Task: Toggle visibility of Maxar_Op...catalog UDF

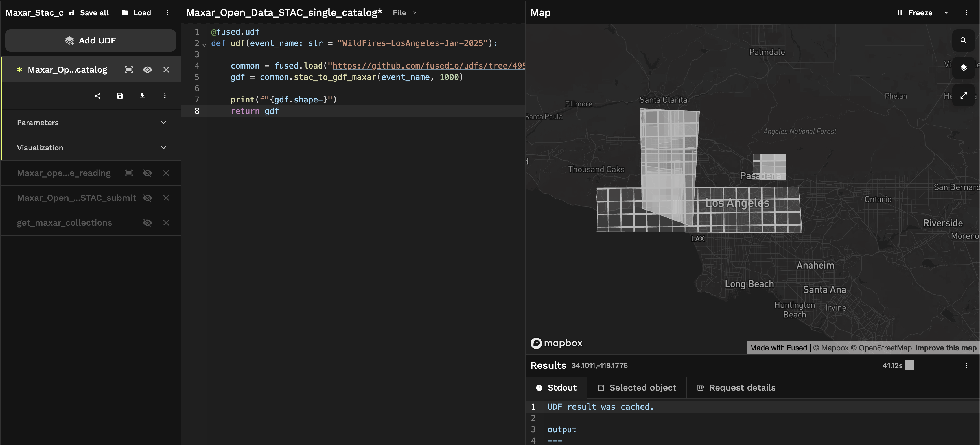Action: coord(147,70)
